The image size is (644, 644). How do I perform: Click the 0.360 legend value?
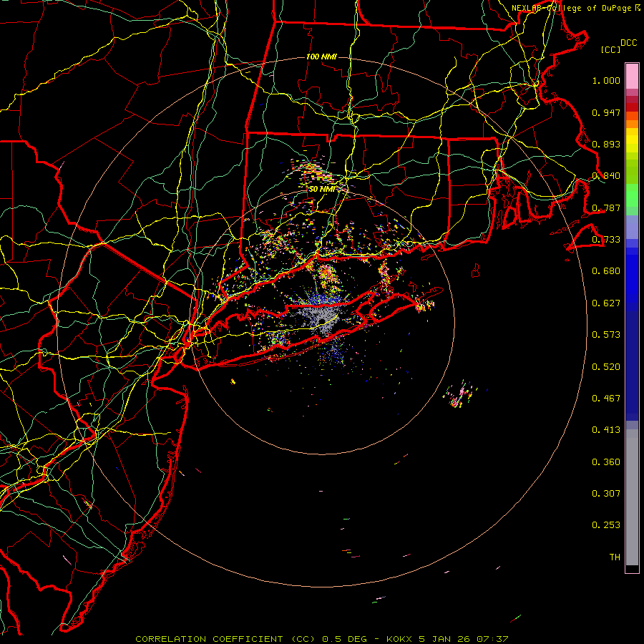606,462
